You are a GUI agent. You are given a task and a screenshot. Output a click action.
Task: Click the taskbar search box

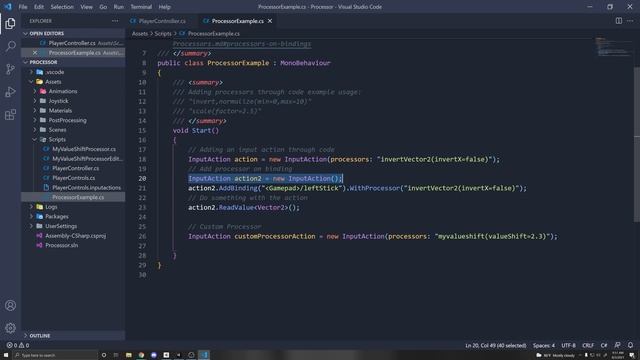(x=56, y=355)
